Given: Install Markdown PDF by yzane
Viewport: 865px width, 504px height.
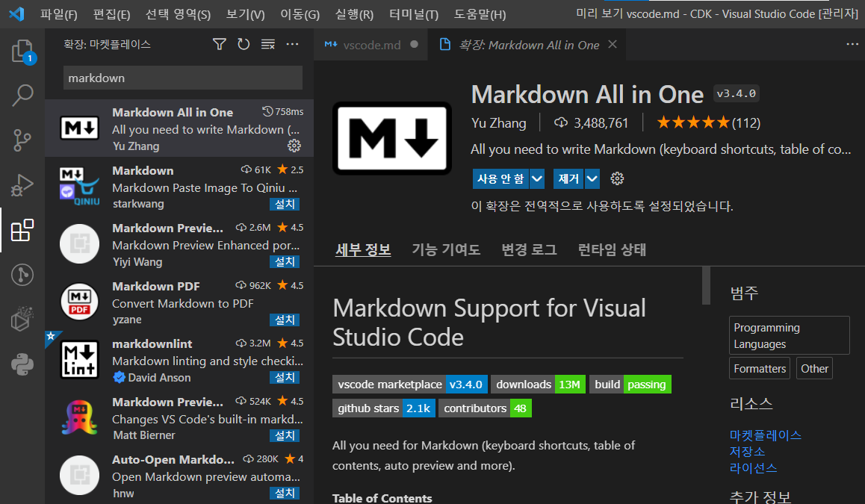Looking at the screenshot, I should click(x=285, y=320).
